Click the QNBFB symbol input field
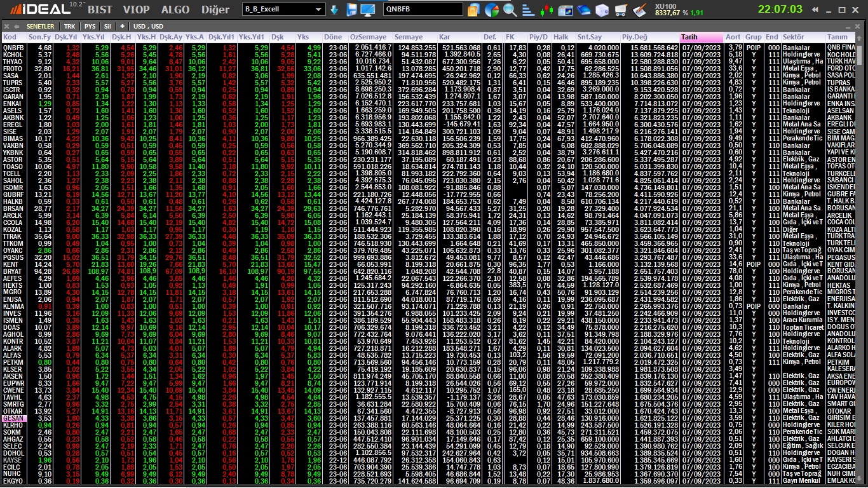The width and height of the screenshot is (868, 488). [x=423, y=10]
